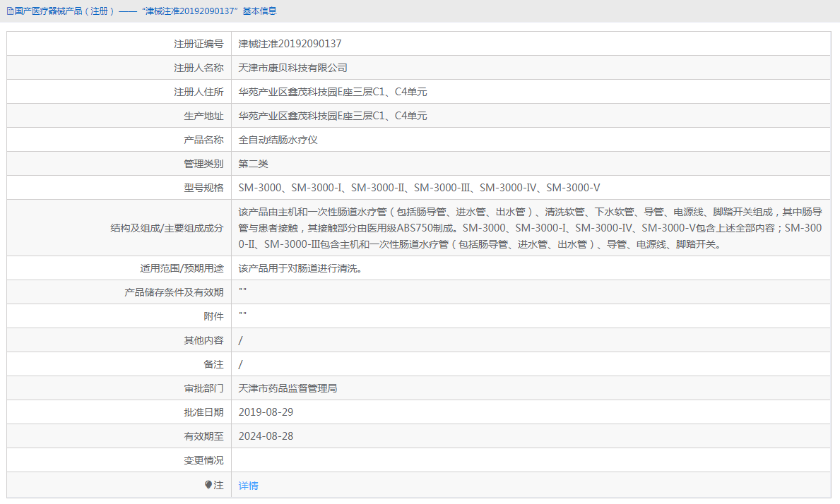The width and height of the screenshot is (840, 504).
Task: Select the approver 天津市药品监督管理局
Action: point(288,388)
